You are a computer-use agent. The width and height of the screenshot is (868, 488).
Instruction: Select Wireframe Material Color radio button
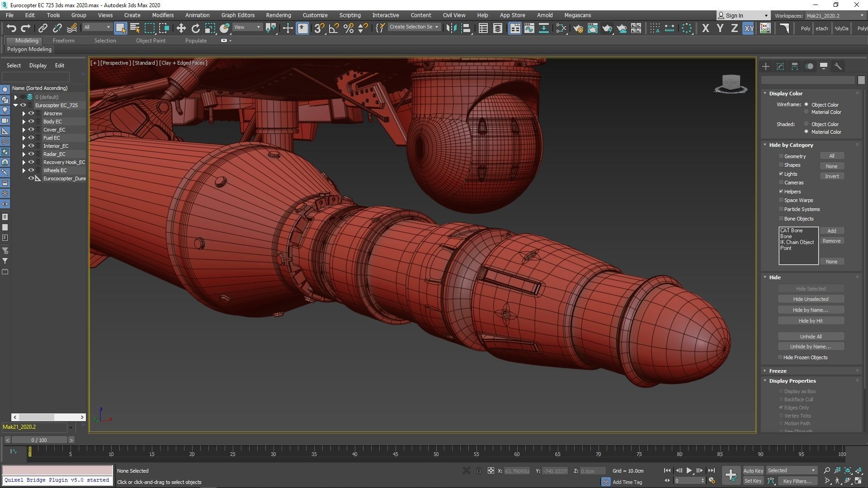pyautogui.click(x=806, y=112)
